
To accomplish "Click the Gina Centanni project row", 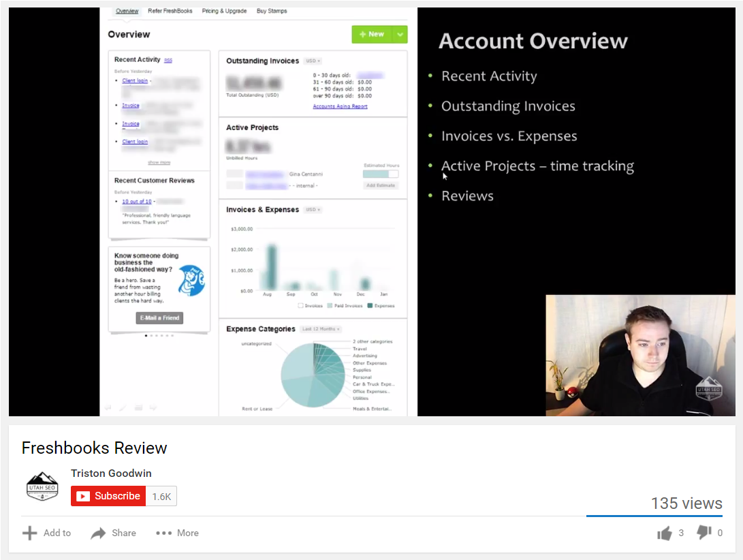I will point(313,174).
